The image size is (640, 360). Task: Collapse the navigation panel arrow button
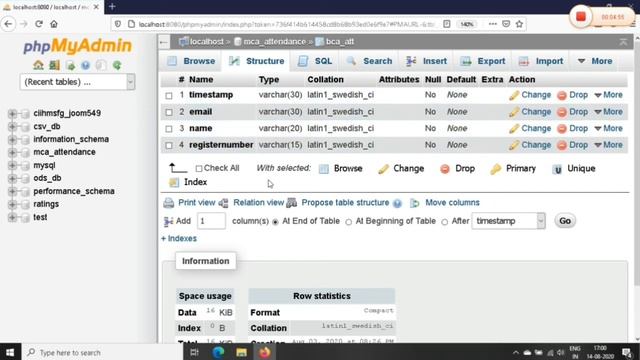[x=164, y=42]
